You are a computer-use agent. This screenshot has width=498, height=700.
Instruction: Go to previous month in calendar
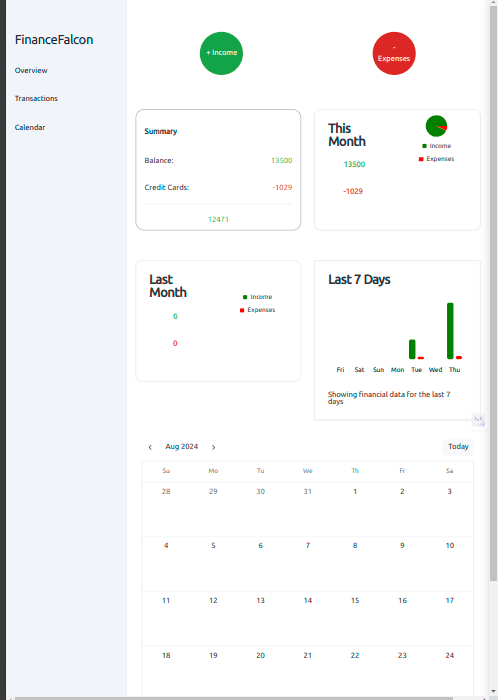click(150, 447)
